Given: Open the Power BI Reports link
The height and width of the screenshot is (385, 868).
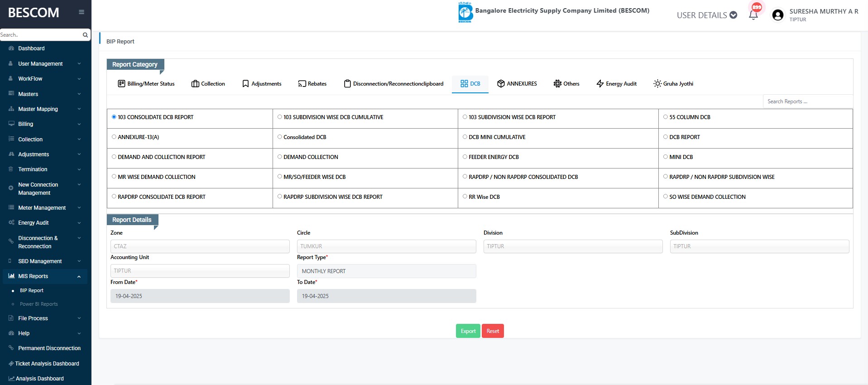Looking at the screenshot, I should tap(39, 304).
